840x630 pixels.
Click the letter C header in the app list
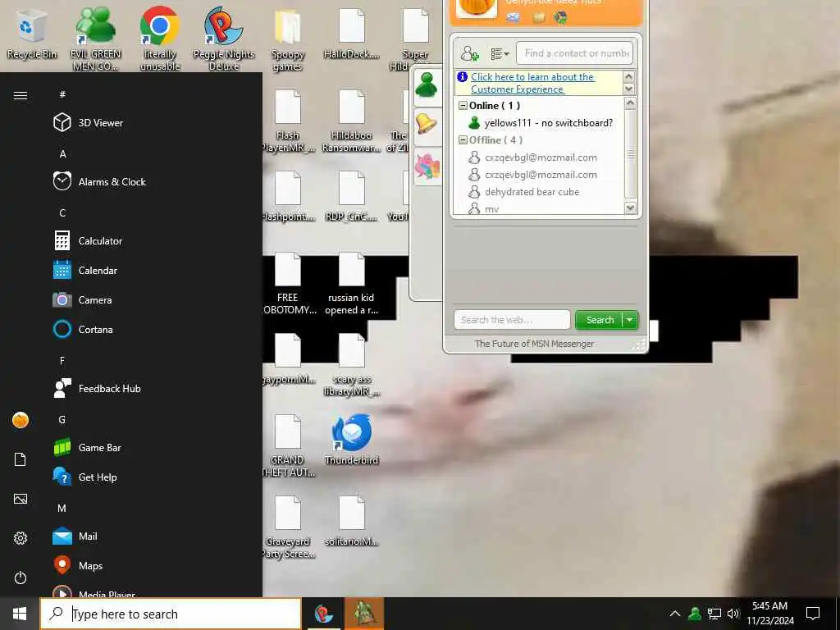(x=62, y=212)
